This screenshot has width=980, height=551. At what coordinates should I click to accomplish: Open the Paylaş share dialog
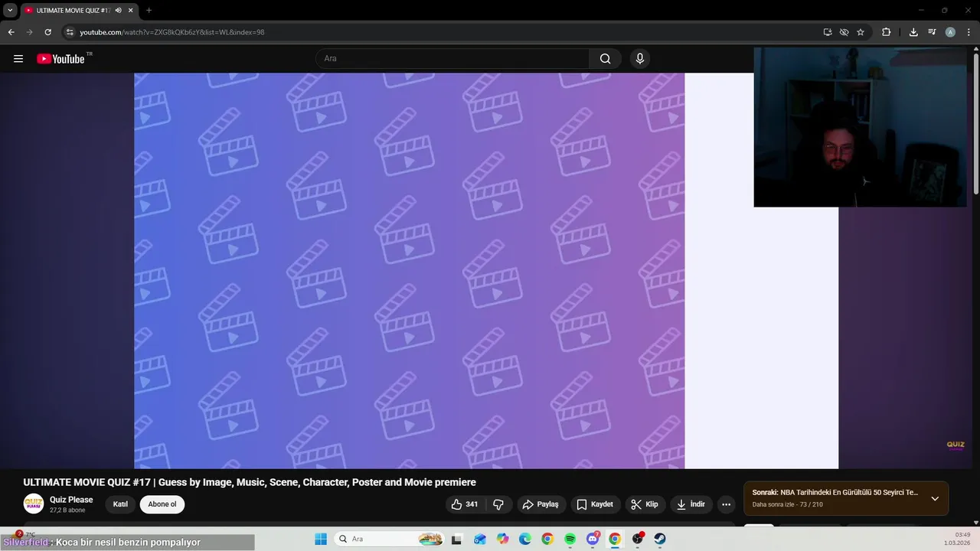[541, 504]
